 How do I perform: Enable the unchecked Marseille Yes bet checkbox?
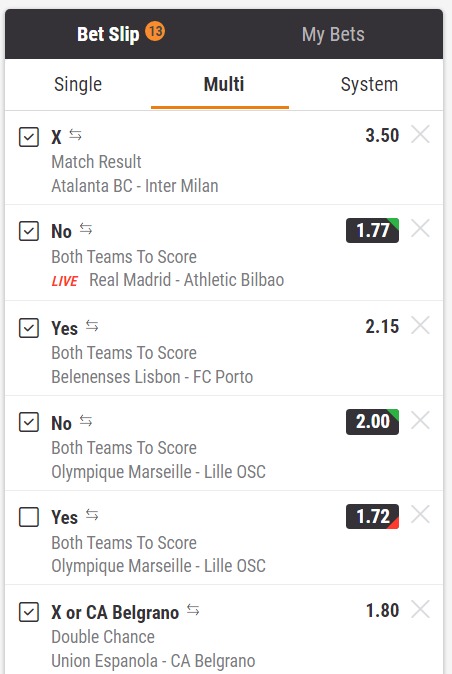pyautogui.click(x=29, y=517)
